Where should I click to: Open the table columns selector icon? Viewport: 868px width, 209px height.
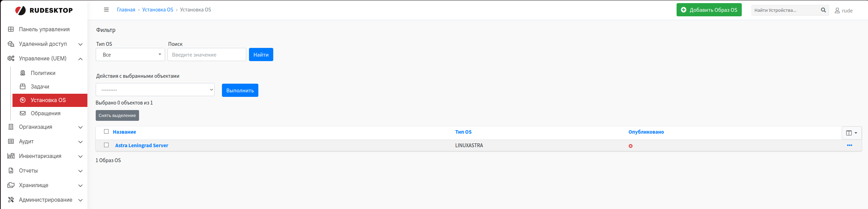tap(851, 133)
